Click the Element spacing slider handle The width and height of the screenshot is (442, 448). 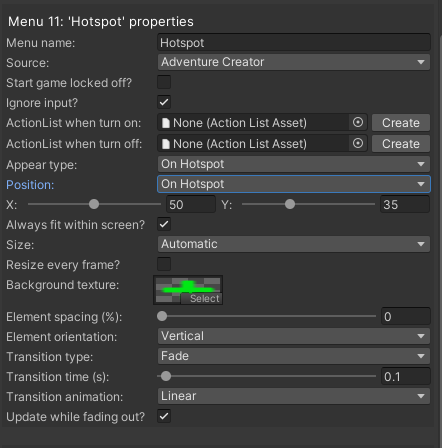[x=162, y=316]
